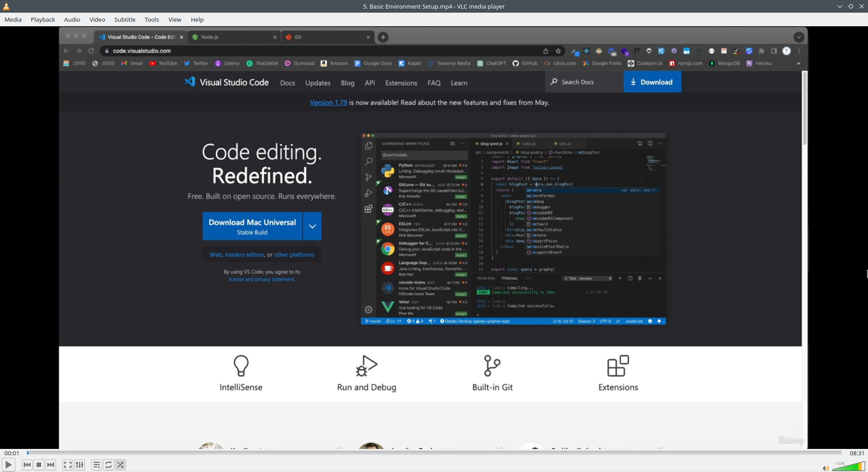Click the video seek bar

(x=434, y=453)
